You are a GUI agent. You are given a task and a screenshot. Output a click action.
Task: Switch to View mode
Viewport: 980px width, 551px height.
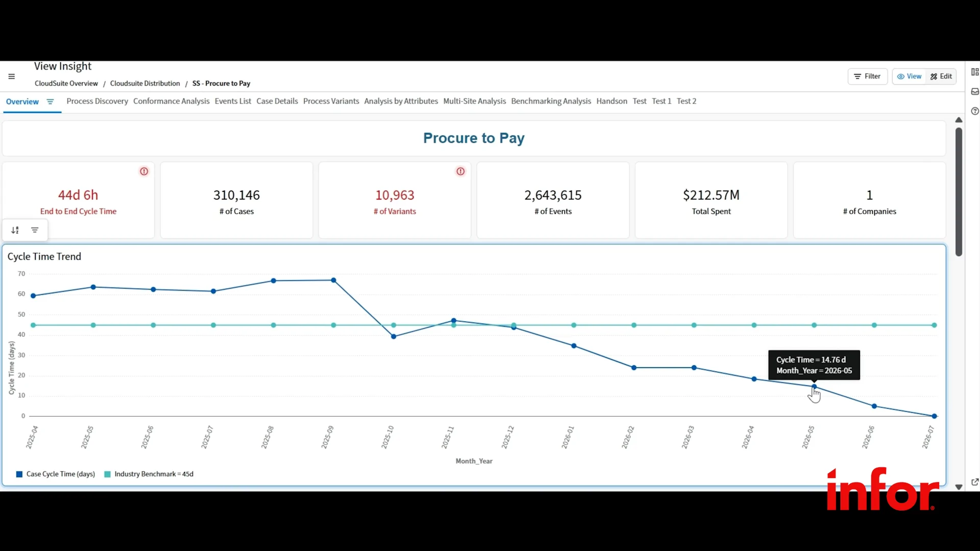point(909,77)
